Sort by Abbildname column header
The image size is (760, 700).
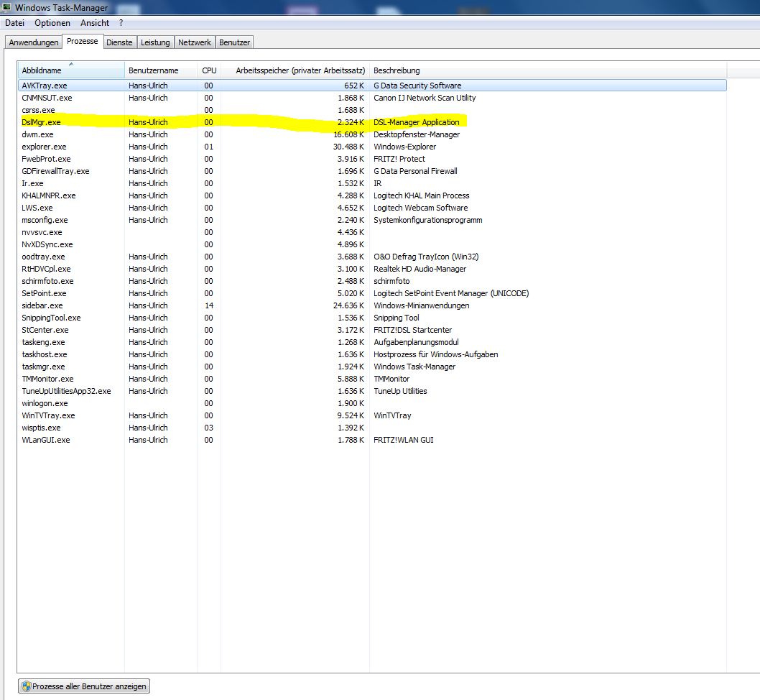tap(71, 70)
